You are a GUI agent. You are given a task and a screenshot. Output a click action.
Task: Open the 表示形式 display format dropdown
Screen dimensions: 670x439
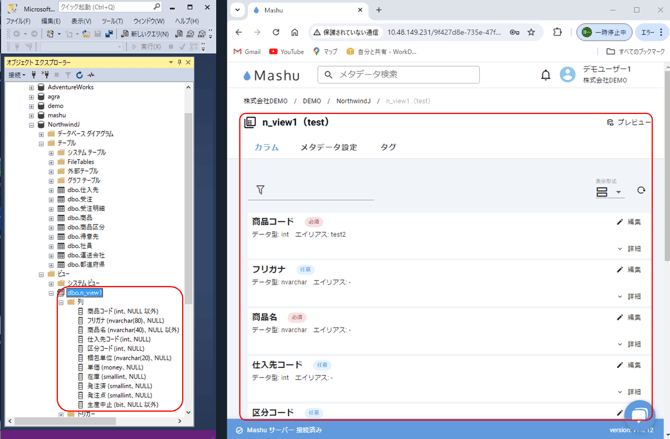click(608, 191)
